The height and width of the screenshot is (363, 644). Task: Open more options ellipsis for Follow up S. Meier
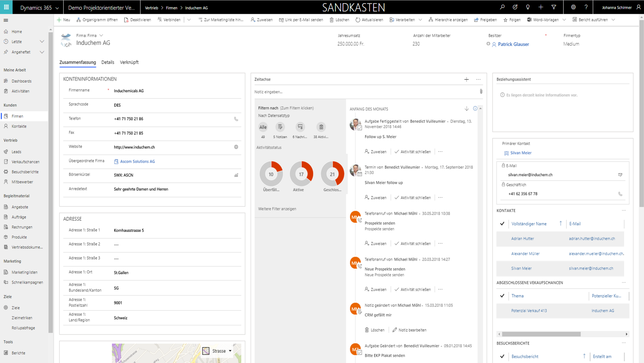click(x=440, y=151)
